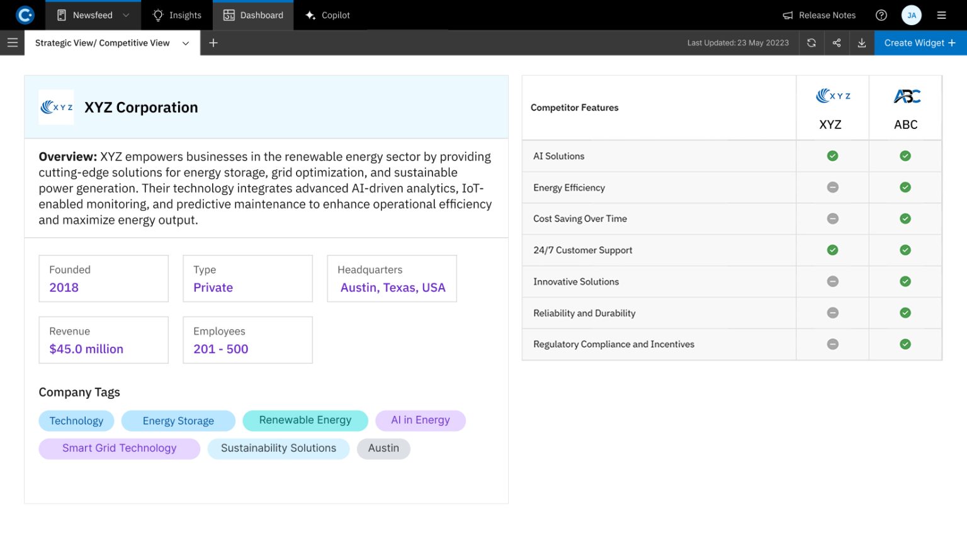
Task: Click the app logo in the top bar
Action: click(25, 15)
